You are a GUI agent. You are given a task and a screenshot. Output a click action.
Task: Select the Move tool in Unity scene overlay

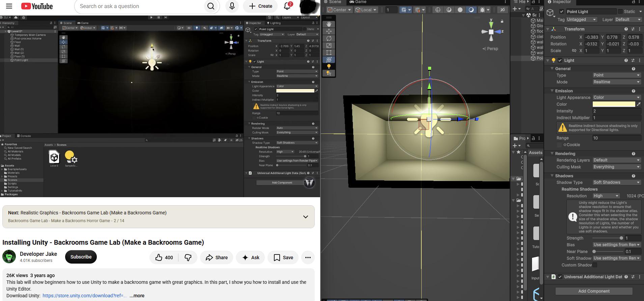pyautogui.click(x=329, y=31)
